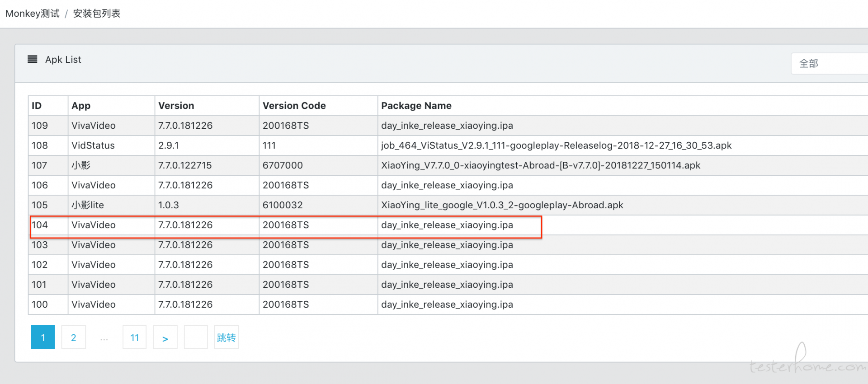Click the Apk List menu icon
This screenshot has height=384, width=868.
click(33, 59)
